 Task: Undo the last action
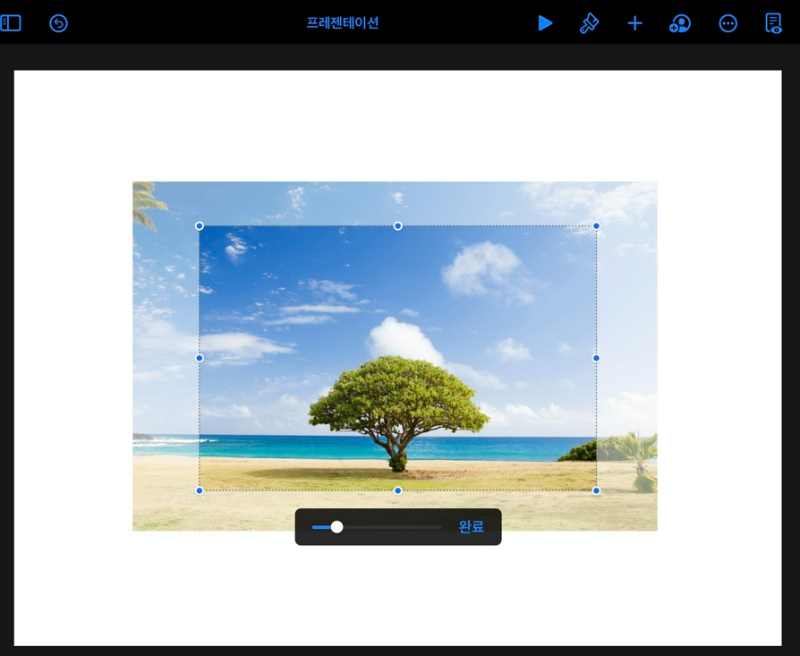59,23
